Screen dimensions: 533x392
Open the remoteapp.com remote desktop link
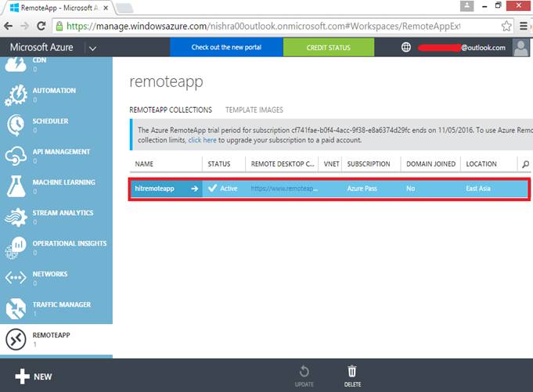pos(284,189)
